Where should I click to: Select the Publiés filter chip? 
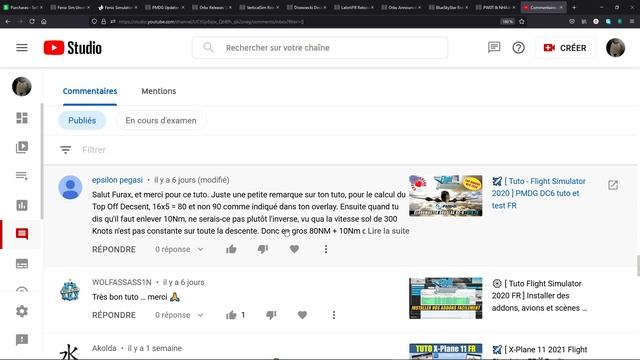click(82, 120)
